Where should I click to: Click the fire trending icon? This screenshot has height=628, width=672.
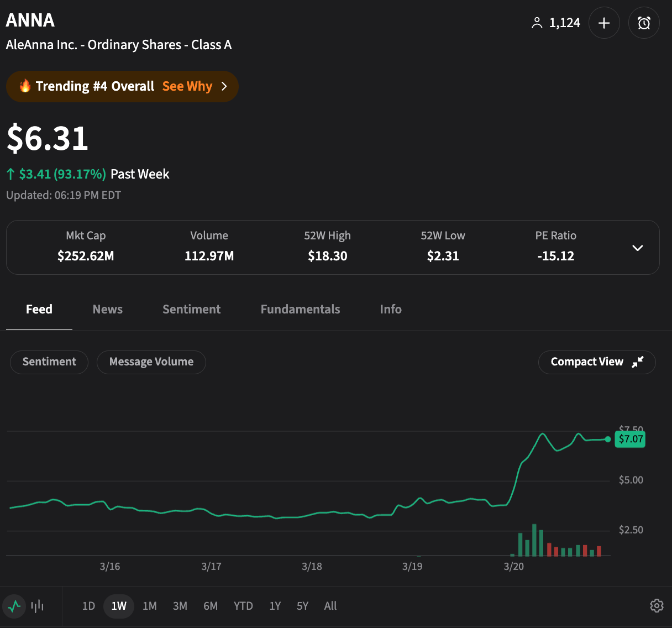(25, 86)
